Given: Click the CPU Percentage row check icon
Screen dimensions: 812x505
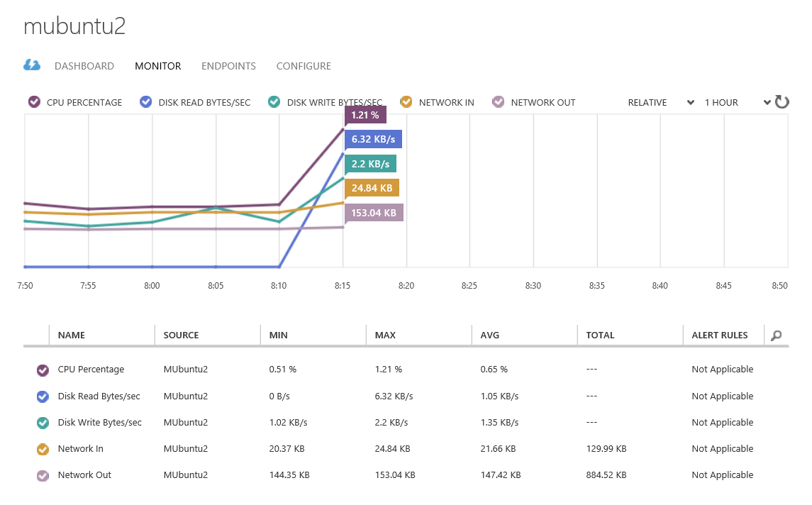Looking at the screenshot, I should pos(43,370).
